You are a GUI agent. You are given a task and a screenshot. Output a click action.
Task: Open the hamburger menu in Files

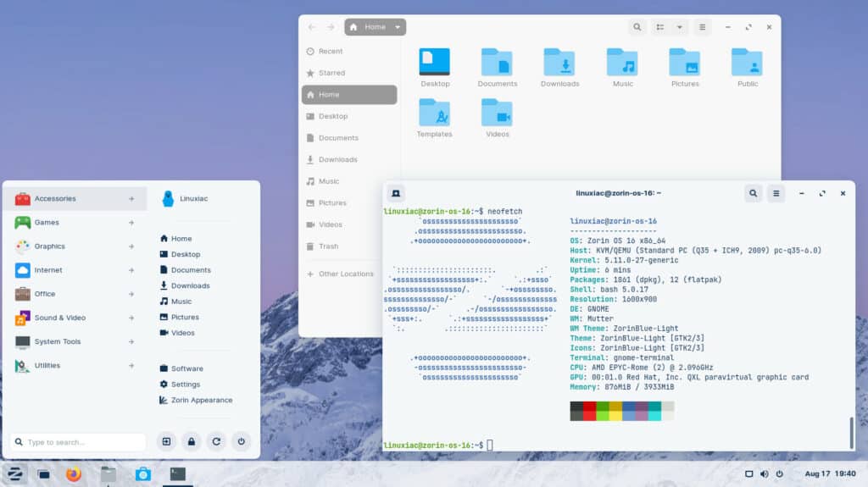(702, 27)
